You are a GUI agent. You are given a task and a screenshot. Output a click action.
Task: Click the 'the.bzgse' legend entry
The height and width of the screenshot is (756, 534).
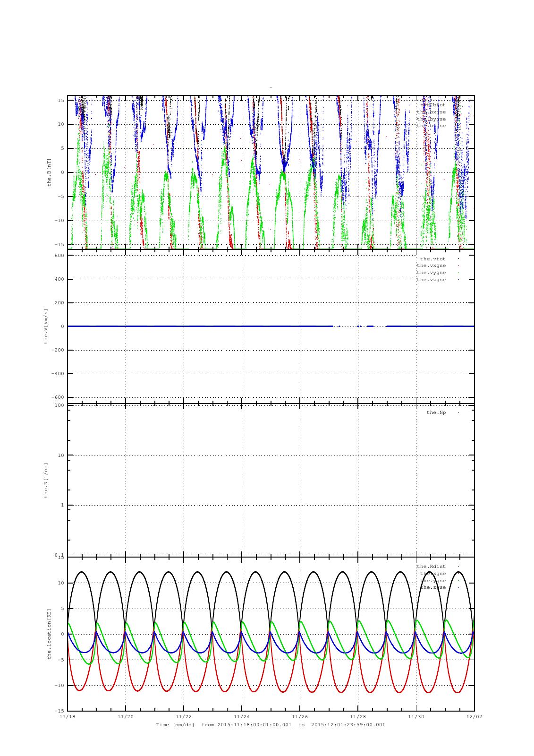click(x=431, y=126)
